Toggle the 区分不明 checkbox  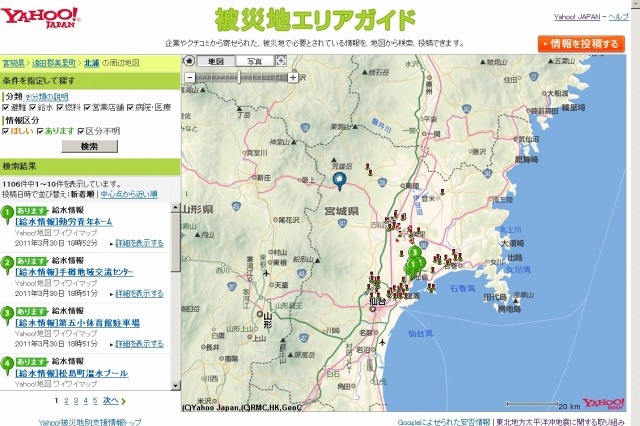click(x=81, y=131)
